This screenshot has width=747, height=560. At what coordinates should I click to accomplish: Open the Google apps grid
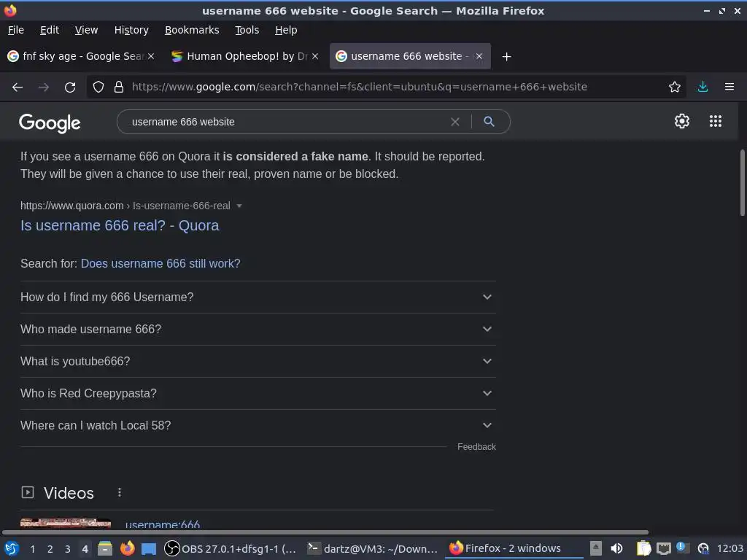coord(716,121)
